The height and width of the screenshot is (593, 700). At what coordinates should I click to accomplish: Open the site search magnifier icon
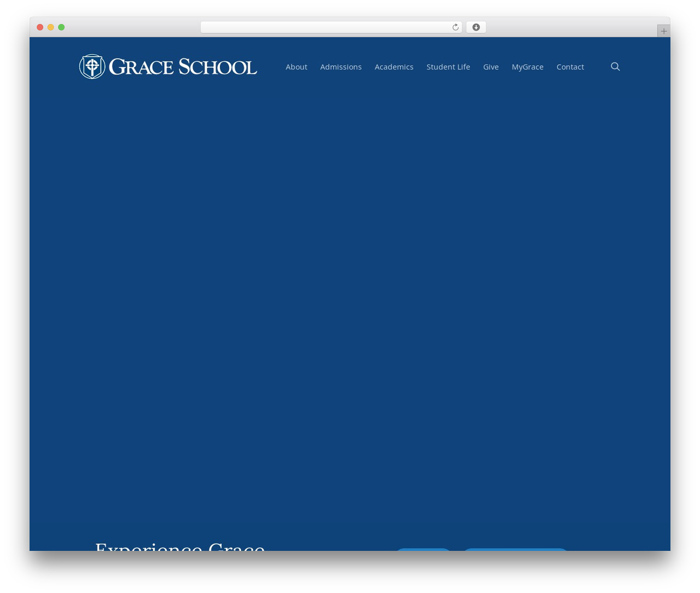tap(615, 67)
